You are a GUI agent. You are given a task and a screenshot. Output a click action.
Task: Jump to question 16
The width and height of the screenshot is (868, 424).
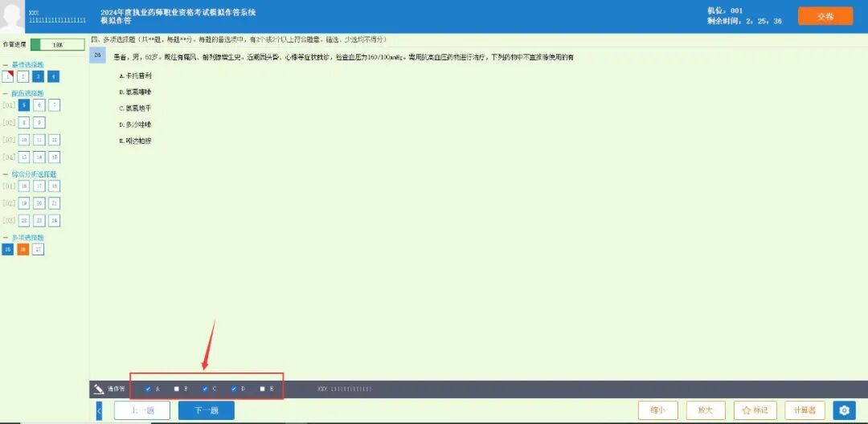click(x=24, y=186)
